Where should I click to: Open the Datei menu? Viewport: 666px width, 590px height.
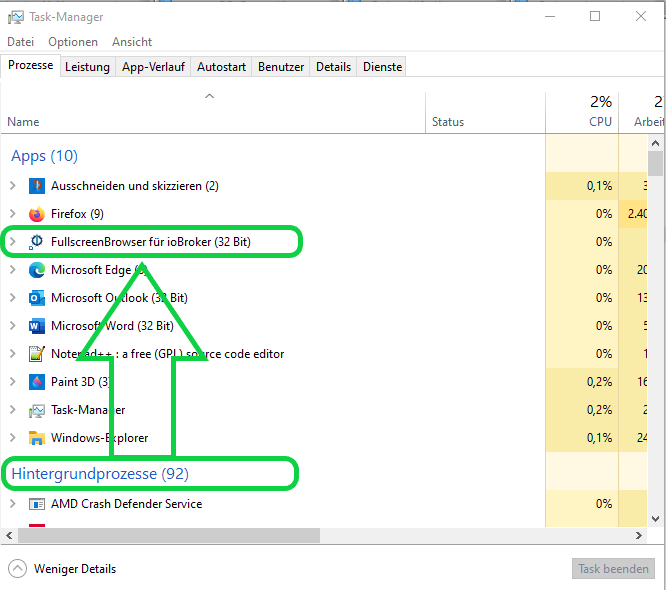[x=20, y=42]
